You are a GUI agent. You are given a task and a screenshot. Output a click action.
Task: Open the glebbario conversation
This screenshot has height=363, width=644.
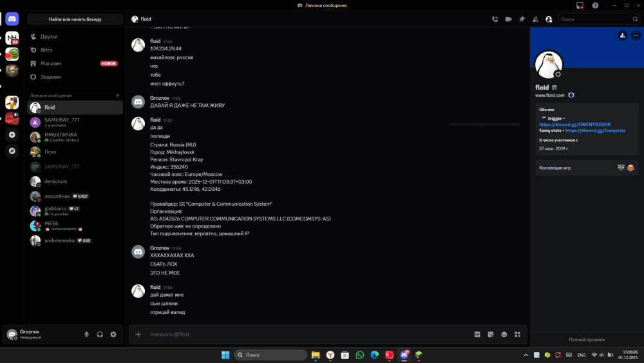[75, 211]
